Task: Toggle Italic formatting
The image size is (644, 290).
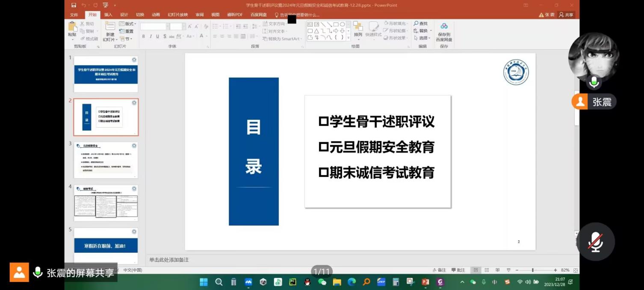Action: [x=151, y=36]
